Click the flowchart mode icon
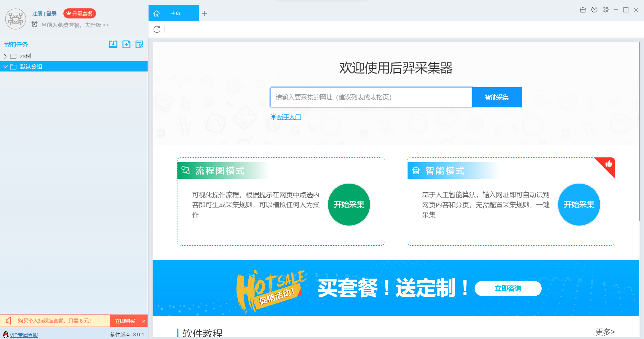 click(x=186, y=171)
